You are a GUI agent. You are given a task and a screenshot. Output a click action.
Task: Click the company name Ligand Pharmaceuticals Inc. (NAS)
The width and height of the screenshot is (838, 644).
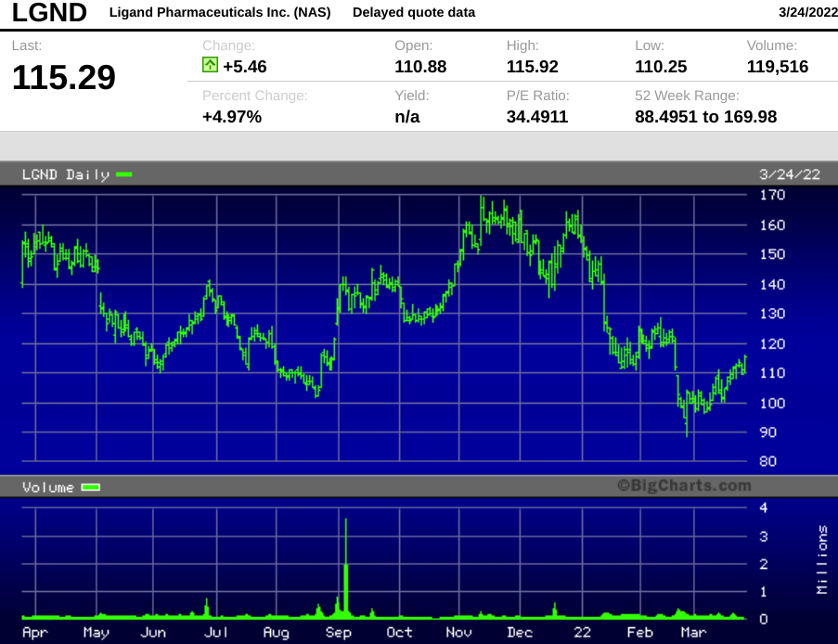click(x=220, y=12)
